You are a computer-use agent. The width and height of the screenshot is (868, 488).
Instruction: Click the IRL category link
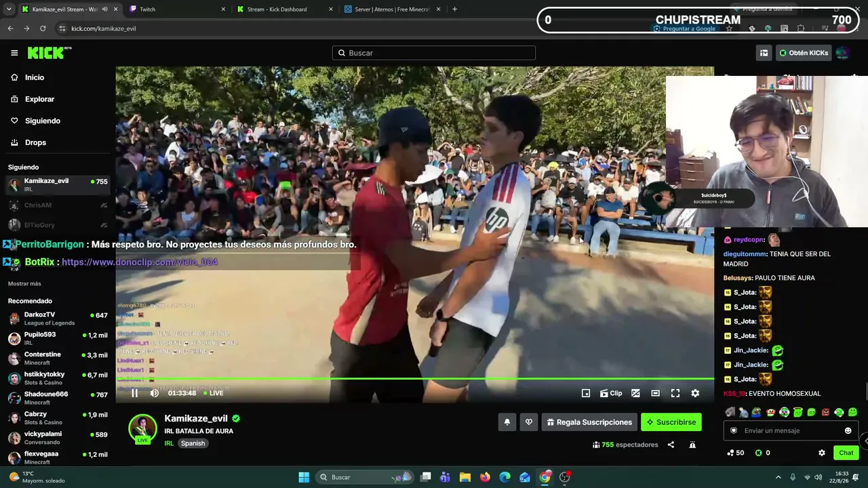click(x=169, y=443)
